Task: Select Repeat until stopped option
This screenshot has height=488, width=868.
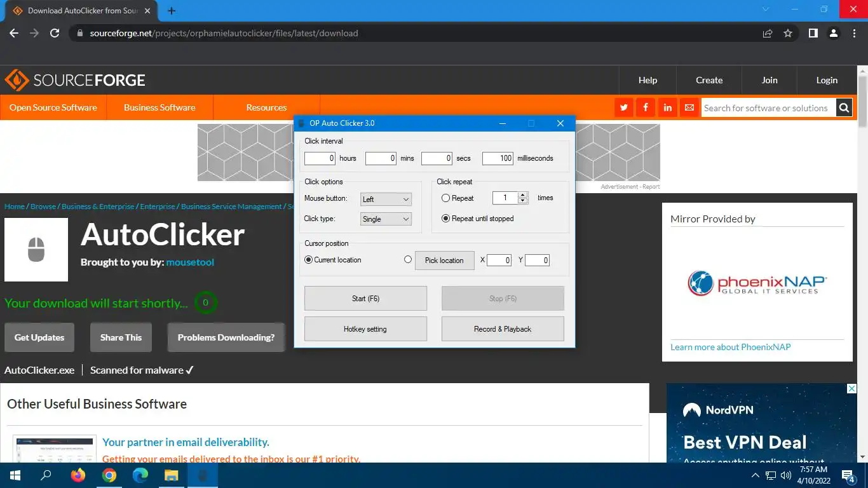Action: click(x=445, y=219)
